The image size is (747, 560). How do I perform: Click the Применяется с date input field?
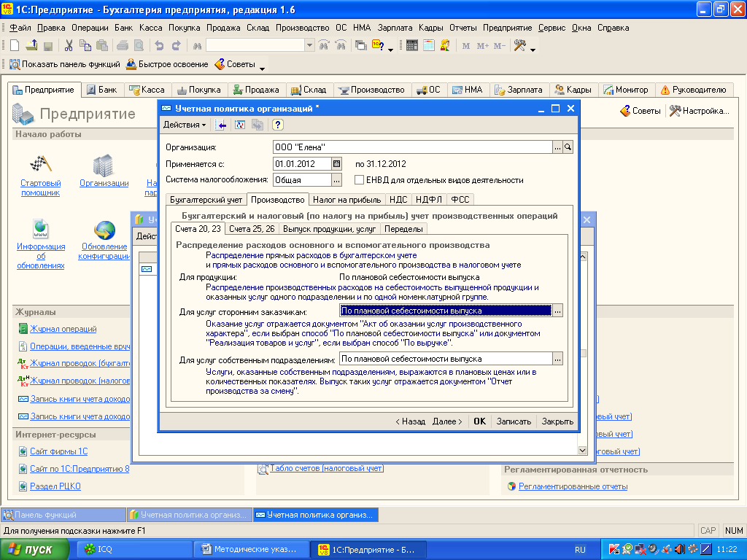(302, 164)
